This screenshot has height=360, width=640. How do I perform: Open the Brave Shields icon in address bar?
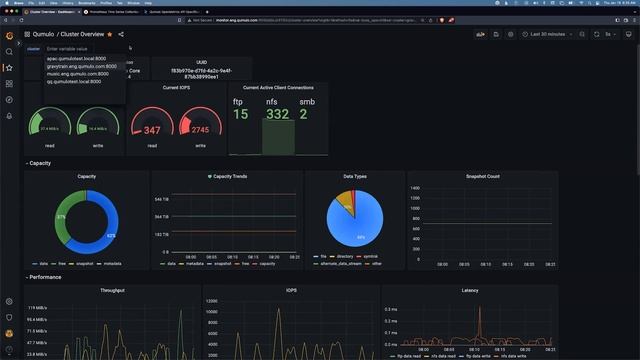click(442, 20)
